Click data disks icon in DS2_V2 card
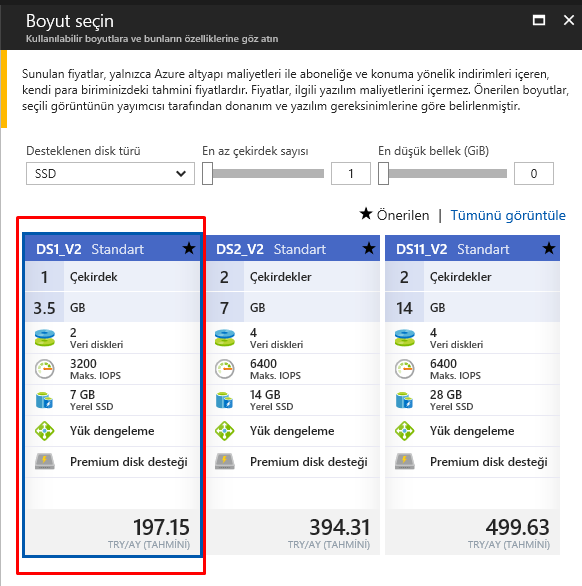Screen dimensions: 582x586 (225, 338)
